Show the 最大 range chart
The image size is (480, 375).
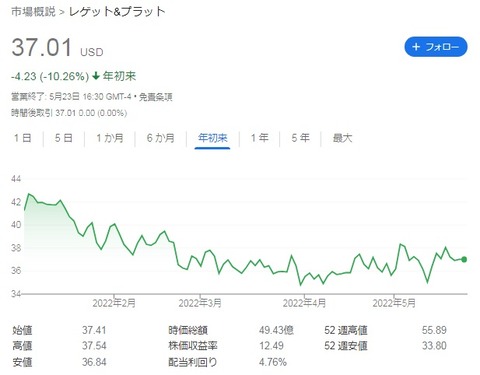point(342,138)
